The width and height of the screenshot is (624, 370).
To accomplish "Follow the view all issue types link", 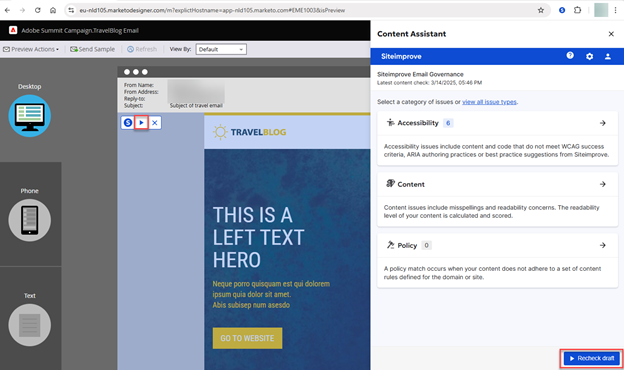I will click(x=489, y=102).
